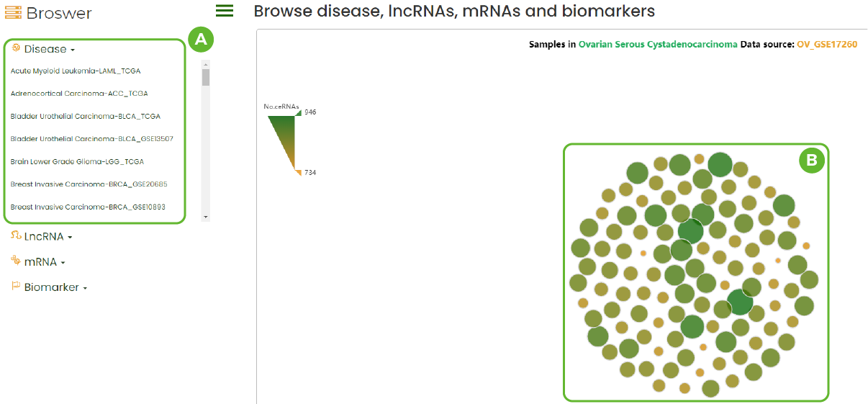This screenshot has height=404, width=868.
Task: Select Acute Myeloid Leukemia-LAML_TCGA from list
Action: 76,71
